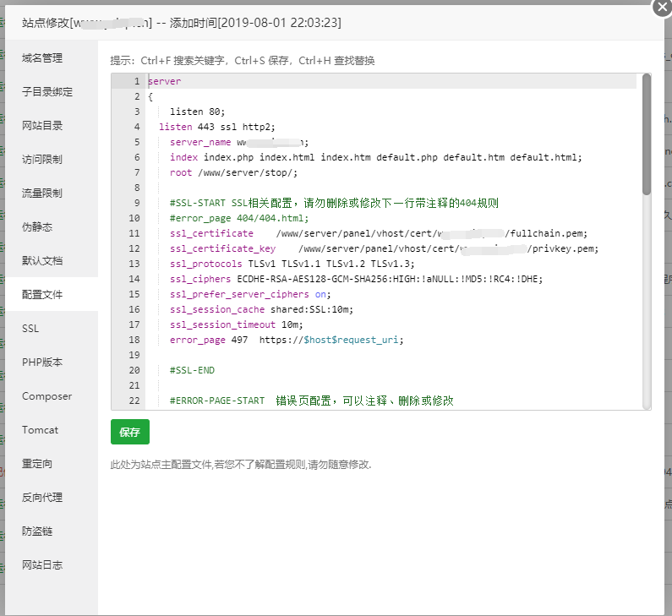
Task: Click the ssl_protocols line
Action: (x=292, y=264)
